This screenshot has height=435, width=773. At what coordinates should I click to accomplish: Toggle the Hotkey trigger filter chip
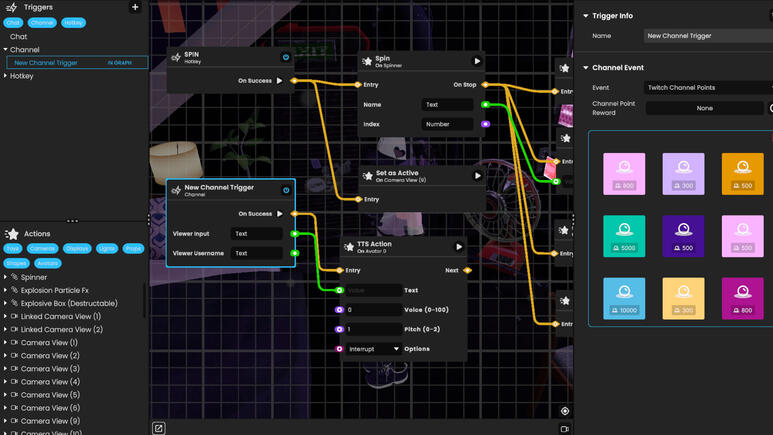(x=73, y=23)
